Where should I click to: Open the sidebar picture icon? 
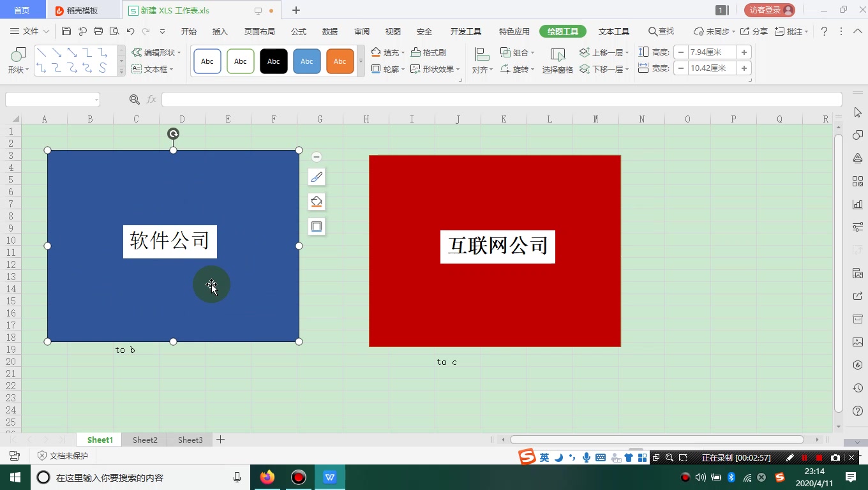click(858, 342)
